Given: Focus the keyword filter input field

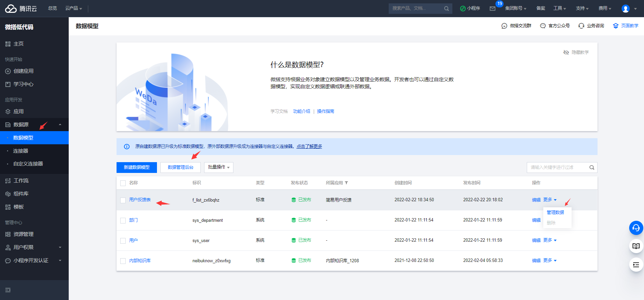Looking at the screenshot, I should 558,168.
